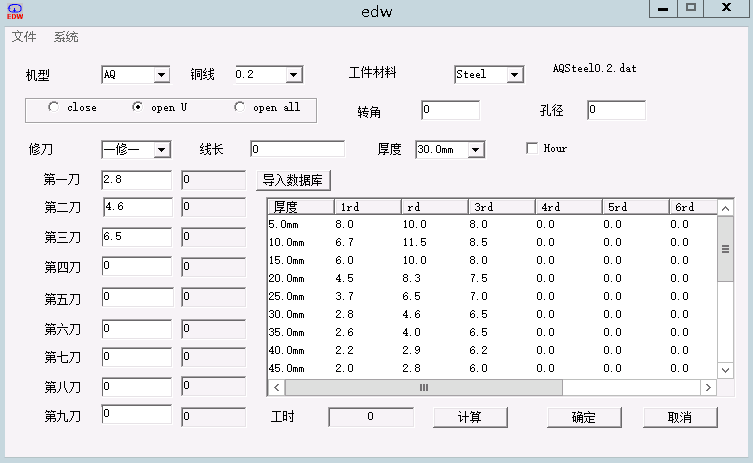Image resolution: width=753 pixels, height=463 pixels.
Task: Click the 3rd column header
Action: pyautogui.click(x=501, y=207)
